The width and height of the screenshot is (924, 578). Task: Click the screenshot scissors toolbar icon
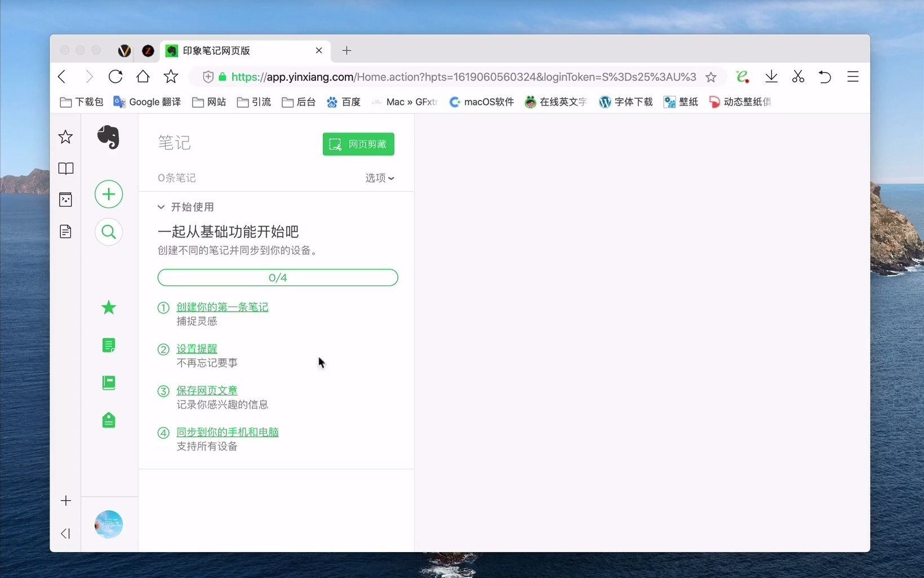point(798,76)
